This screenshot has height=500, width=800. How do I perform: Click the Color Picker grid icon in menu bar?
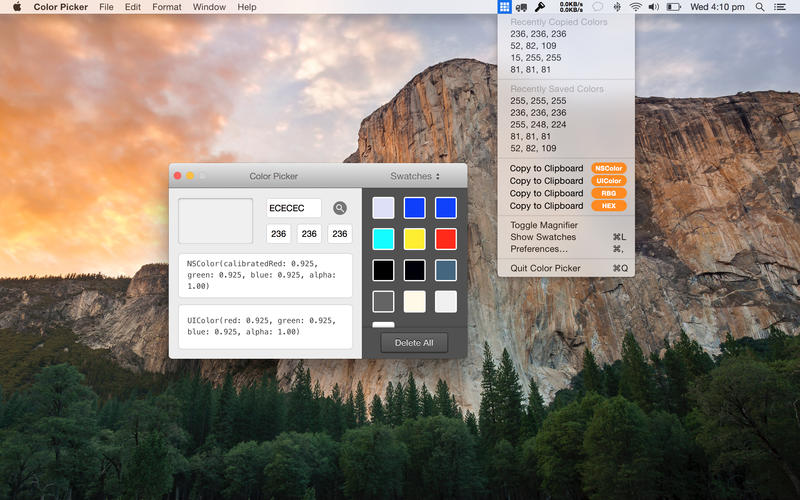[x=505, y=7]
